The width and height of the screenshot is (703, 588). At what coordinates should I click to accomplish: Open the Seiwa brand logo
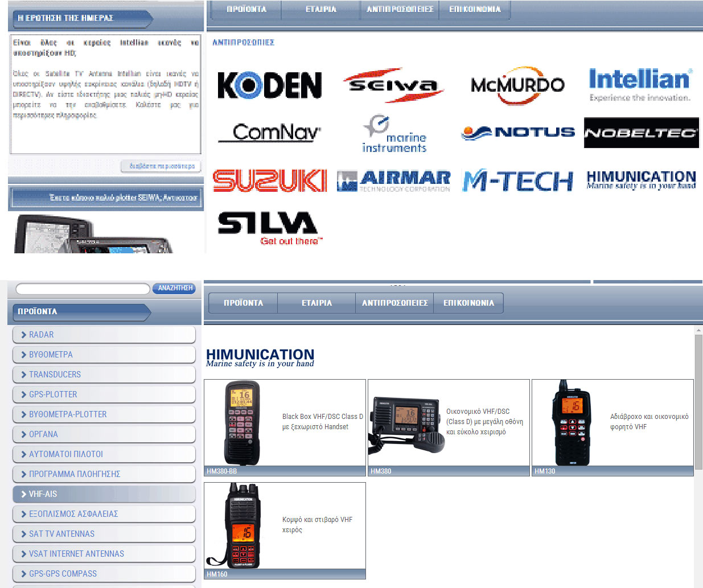(393, 85)
